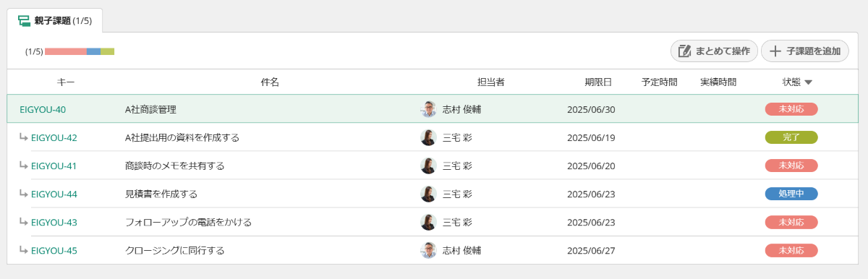
Task: Click the child-issue arrow icon beside EIGYOU-41
Action: 24,165
